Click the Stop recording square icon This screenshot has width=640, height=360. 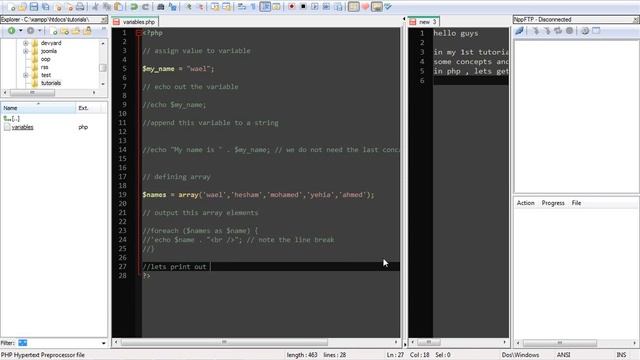(303, 7)
